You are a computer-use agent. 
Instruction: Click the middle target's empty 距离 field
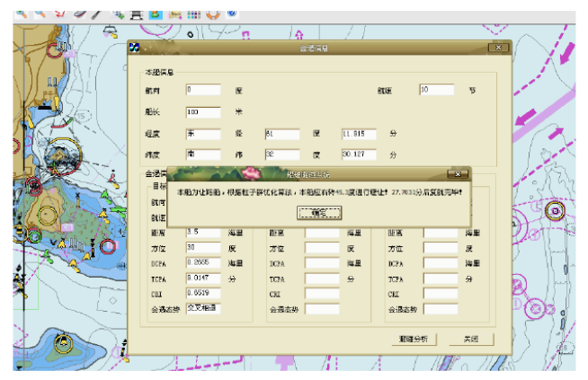322,233
